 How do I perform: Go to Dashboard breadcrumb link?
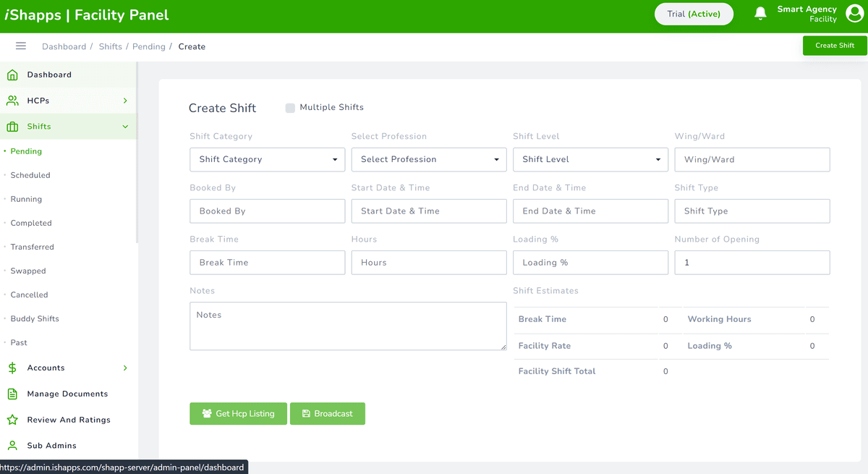(64, 46)
